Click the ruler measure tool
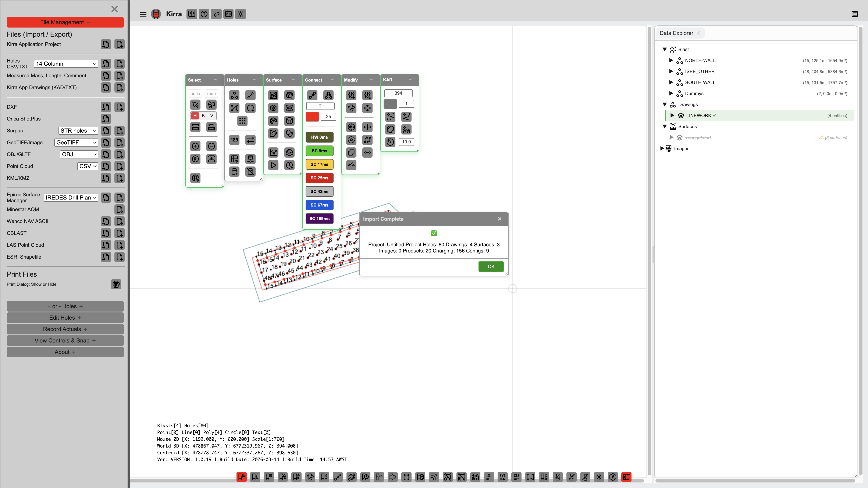 (195, 127)
